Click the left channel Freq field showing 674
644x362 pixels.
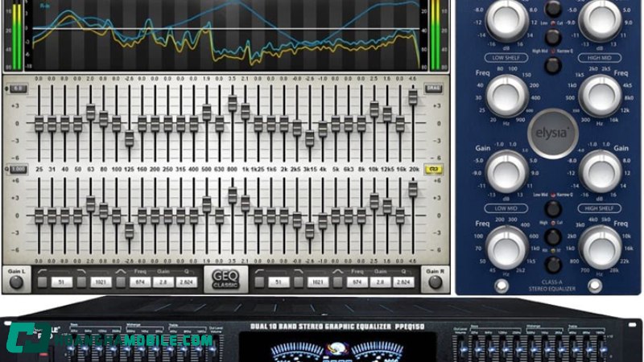[x=139, y=282]
